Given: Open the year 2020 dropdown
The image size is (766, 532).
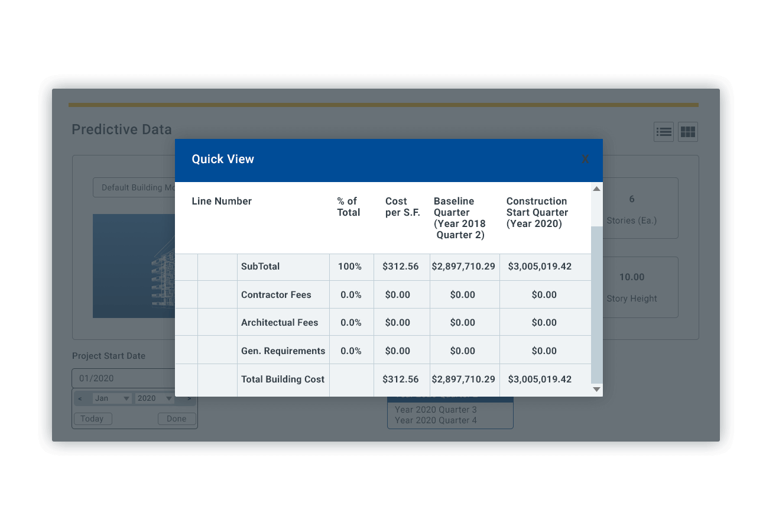Looking at the screenshot, I should (x=155, y=398).
